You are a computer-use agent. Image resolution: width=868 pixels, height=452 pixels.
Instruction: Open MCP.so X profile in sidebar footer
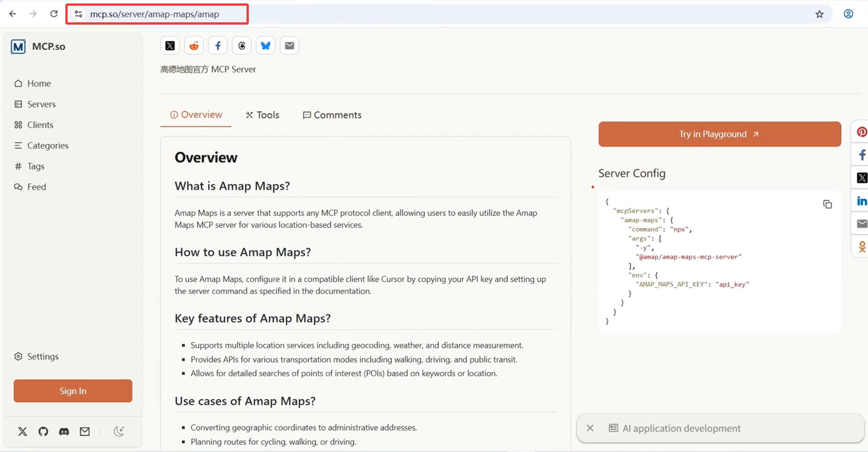point(23,431)
